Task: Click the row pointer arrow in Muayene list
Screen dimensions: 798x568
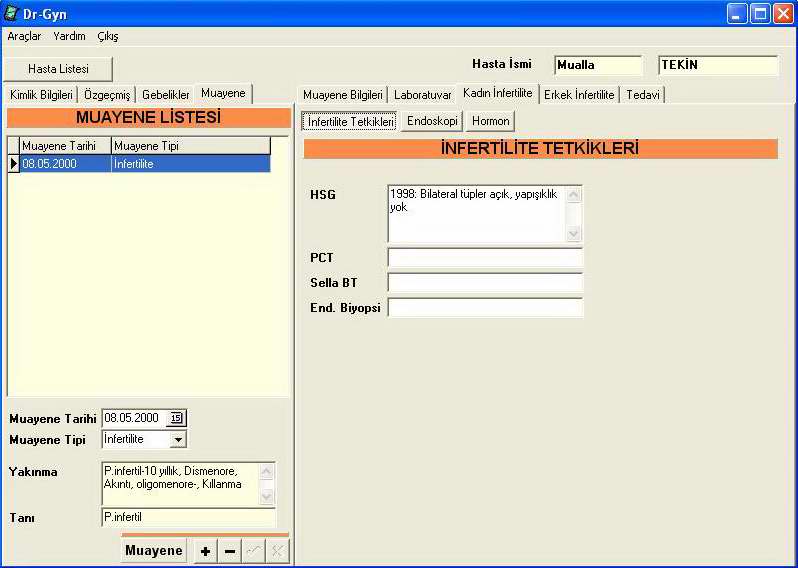Action: (14, 163)
